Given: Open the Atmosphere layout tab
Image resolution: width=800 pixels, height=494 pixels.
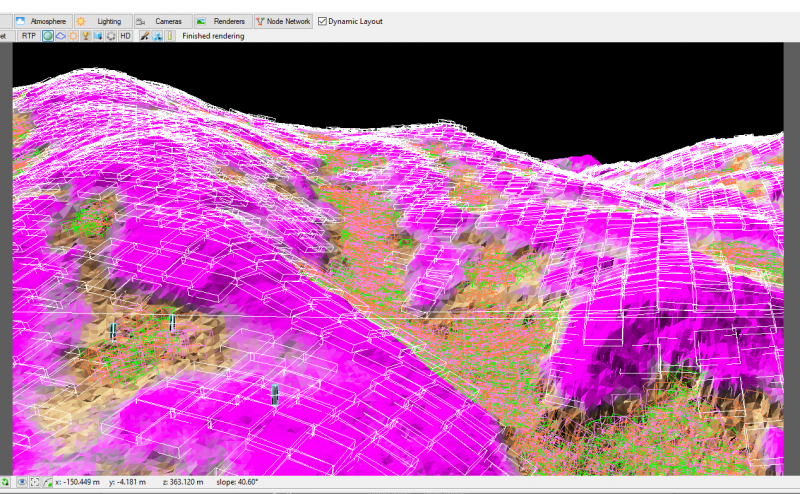Looking at the screenshot, I should click(43, 21).
